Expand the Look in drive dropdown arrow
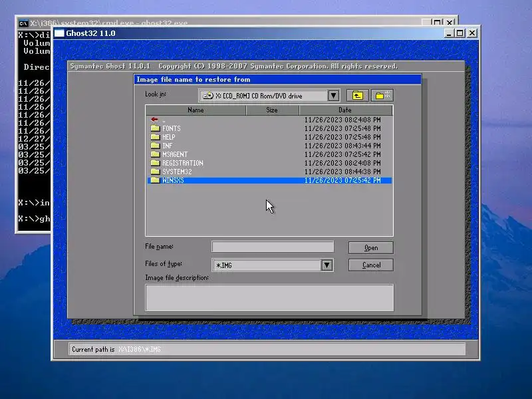 (x=334, y=96)
